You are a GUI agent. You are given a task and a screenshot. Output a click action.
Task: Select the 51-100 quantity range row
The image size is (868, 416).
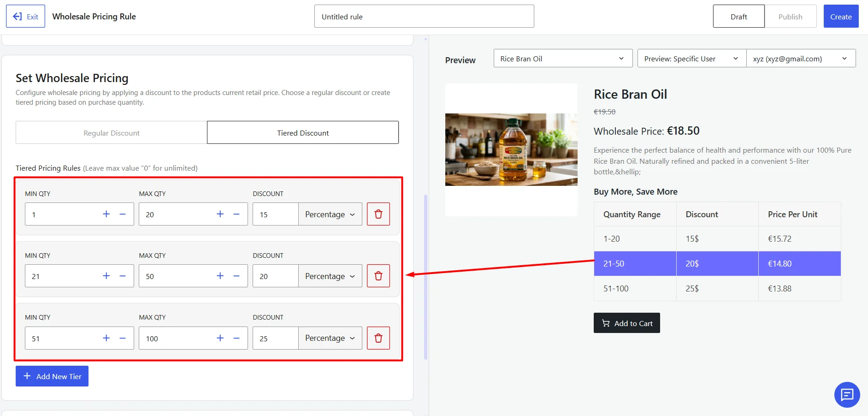click(x=717, y=289)
